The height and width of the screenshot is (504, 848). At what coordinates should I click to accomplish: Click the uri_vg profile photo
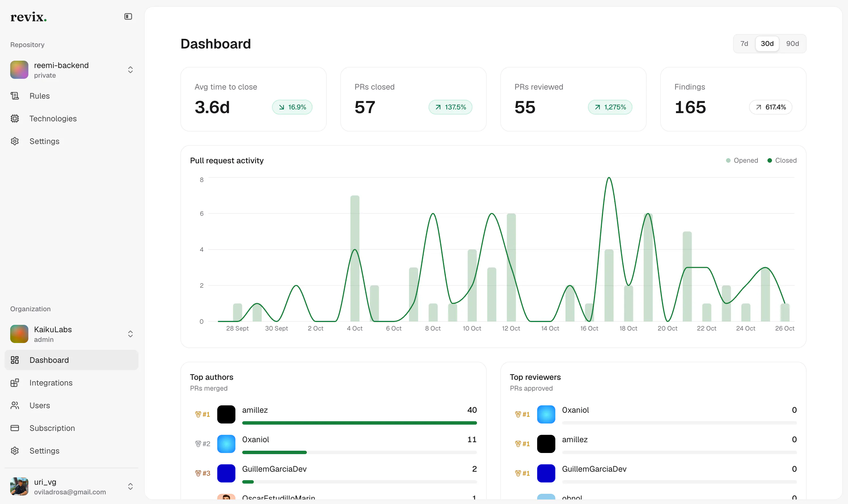19,486
